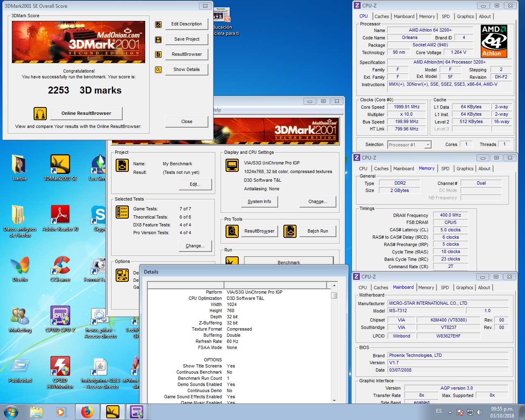Viewport: 525px width, 420px height.
Task: Open Datos antiguos de Firefox folder
Action: tap(19, 221)
